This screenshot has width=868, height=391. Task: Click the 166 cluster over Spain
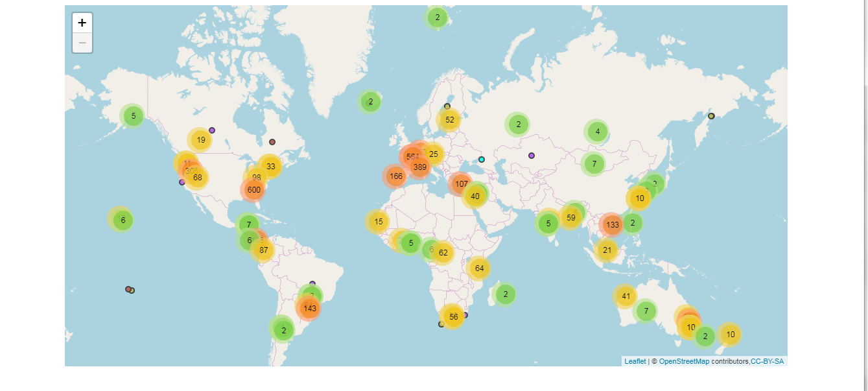(x=394, y=174)
